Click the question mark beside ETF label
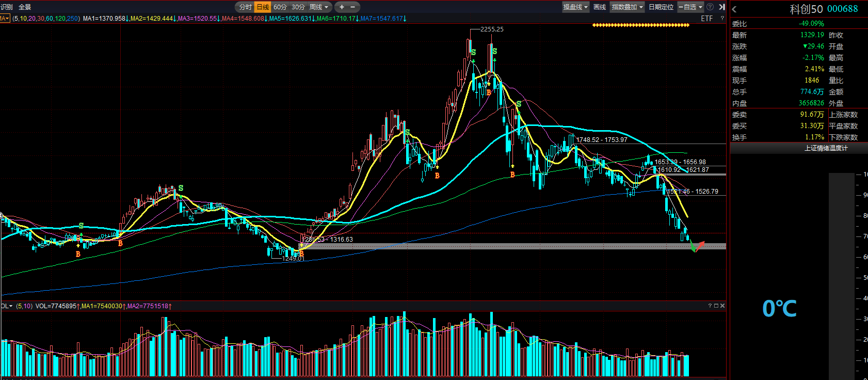Viewport: 868px width, 380px height. (x=722, y=19)
